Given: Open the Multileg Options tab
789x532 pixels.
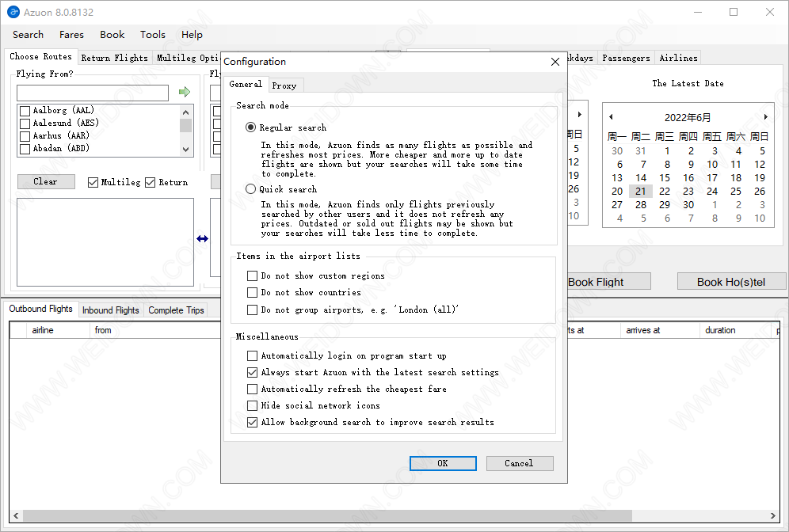Looking at the screenshot, I should 187,58.
